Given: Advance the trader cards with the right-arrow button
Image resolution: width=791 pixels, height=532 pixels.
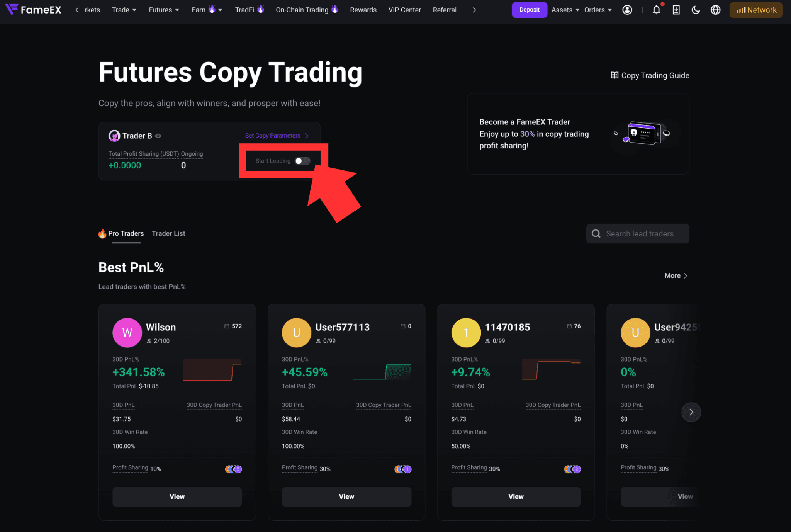Looking at the screenshot, I should 691,412.
